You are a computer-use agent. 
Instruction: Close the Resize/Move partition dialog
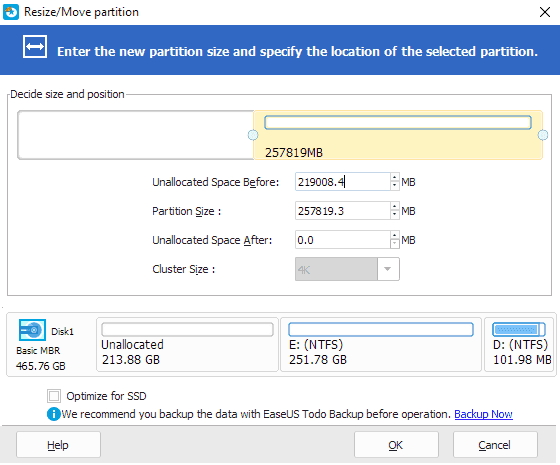[545, 12]
